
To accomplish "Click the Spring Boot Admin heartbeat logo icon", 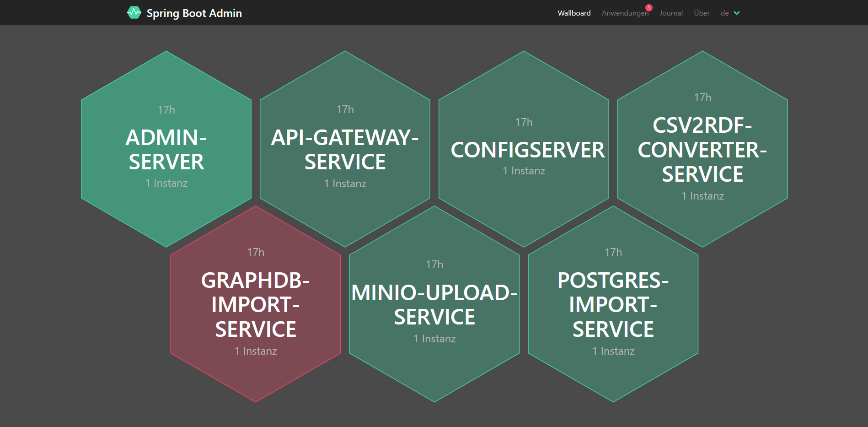I will (134, 12).
